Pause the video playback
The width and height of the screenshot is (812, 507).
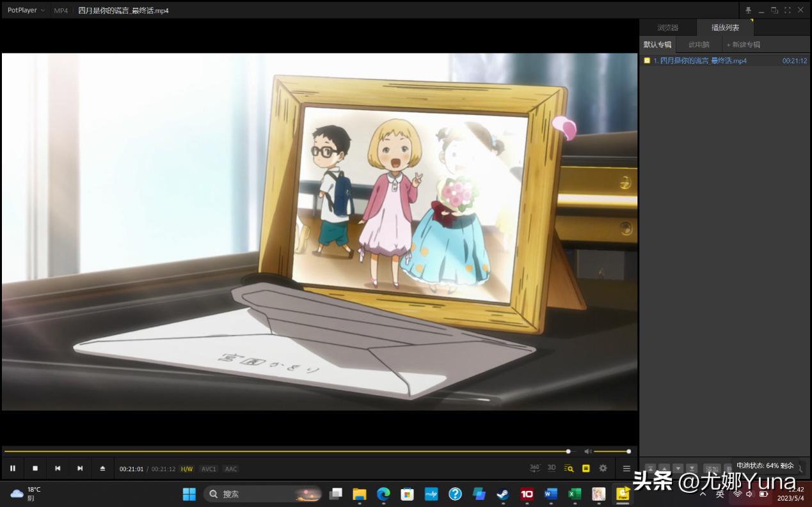(x=13, y=469)
